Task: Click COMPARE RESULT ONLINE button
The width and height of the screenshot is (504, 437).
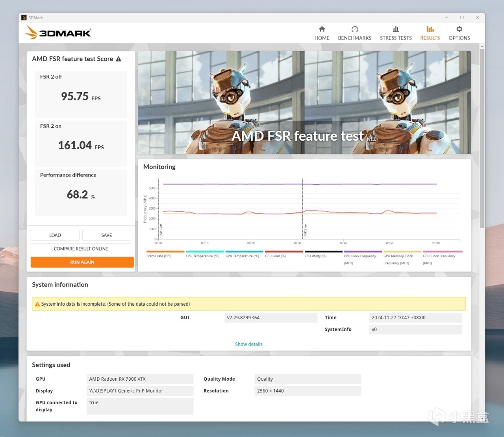Action: coord(81,249)
